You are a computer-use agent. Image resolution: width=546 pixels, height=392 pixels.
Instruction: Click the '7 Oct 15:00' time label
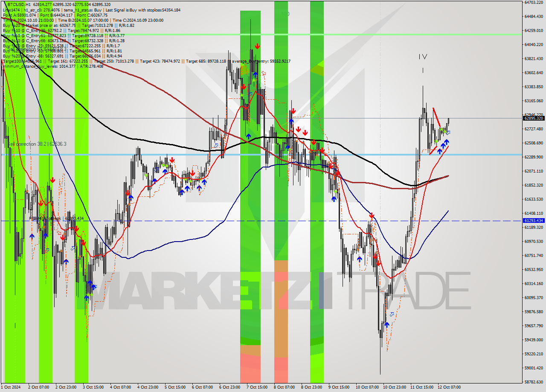coord(257,387)
